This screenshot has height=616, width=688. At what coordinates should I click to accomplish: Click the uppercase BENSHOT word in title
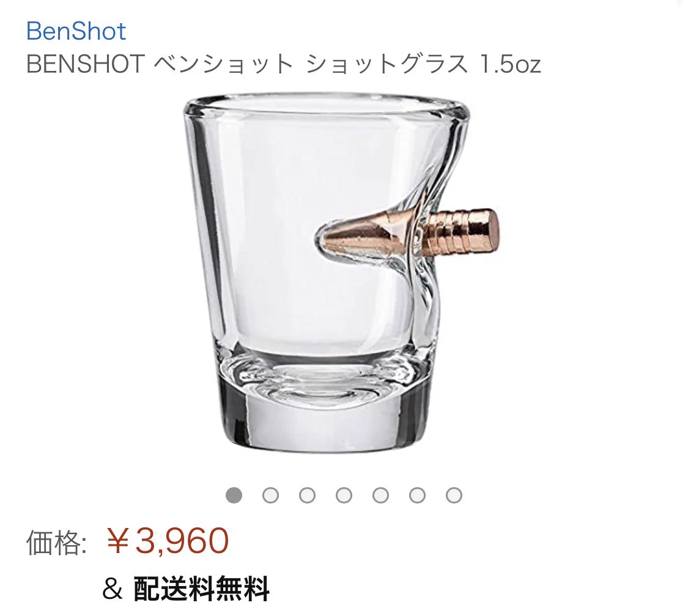coord(86,64)
